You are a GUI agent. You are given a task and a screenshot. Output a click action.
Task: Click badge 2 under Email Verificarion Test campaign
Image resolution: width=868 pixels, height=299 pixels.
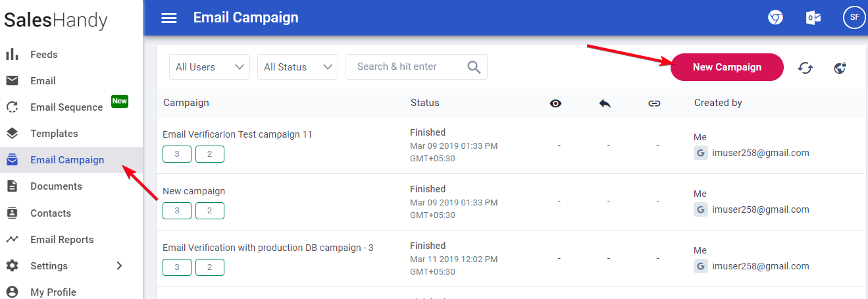[210, 154]
